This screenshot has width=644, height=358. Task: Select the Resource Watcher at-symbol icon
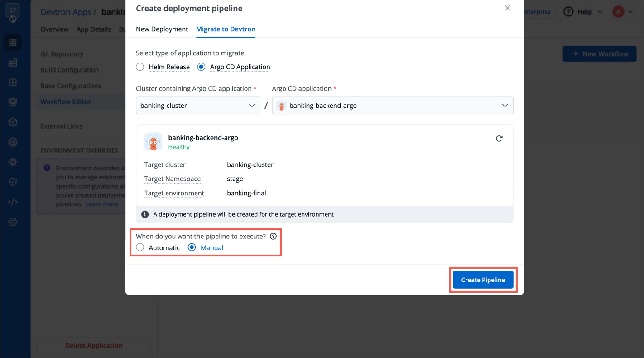coord(12,141)
